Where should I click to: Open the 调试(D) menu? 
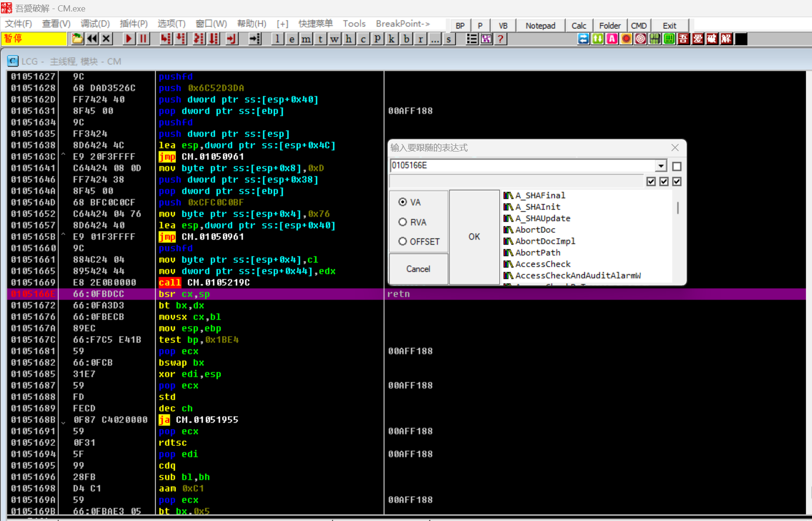tap(95, 24)
